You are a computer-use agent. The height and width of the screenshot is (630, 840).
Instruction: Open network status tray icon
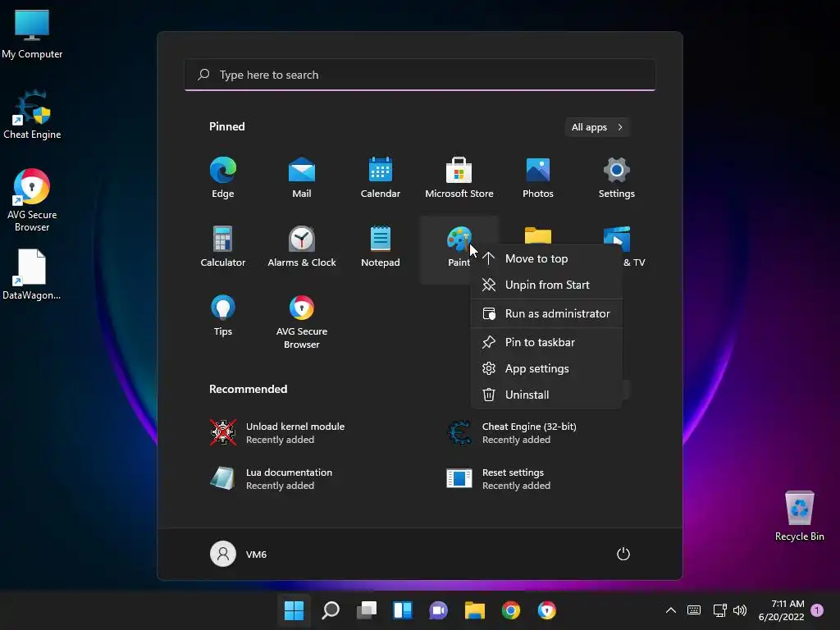pyautogui.click(x=720, y=610)
